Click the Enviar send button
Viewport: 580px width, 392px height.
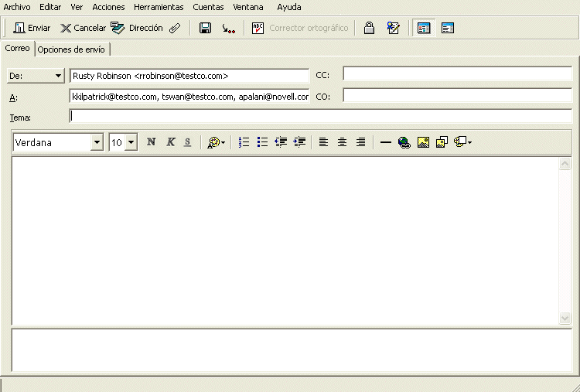[32, 28]
